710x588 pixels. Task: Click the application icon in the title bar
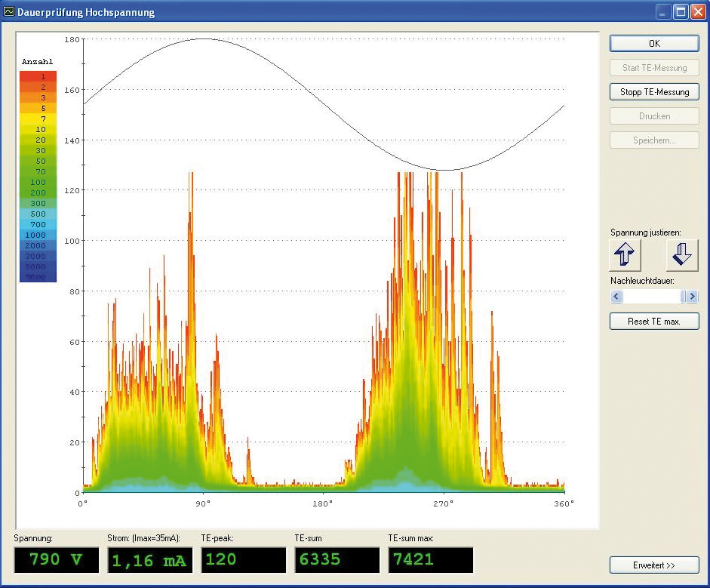[x=11, y=11]
